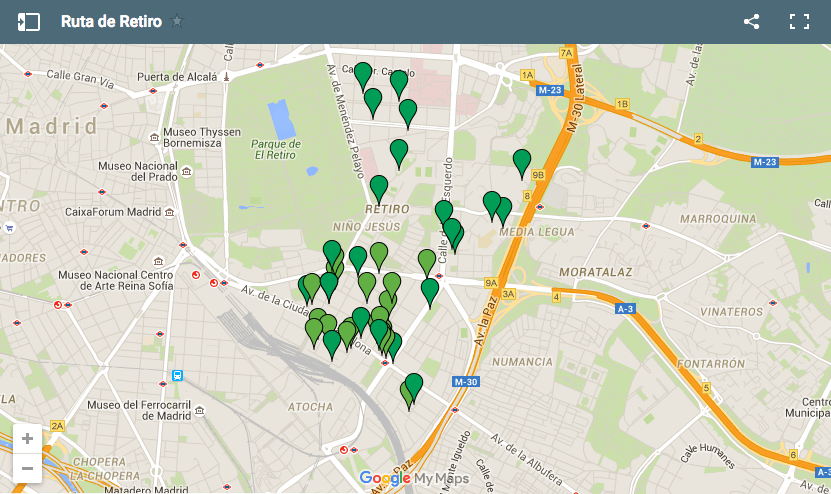Click the CaixaForum Madrid museum icon
The width and height of the screenshot is (831, 494).
point(170,213)
